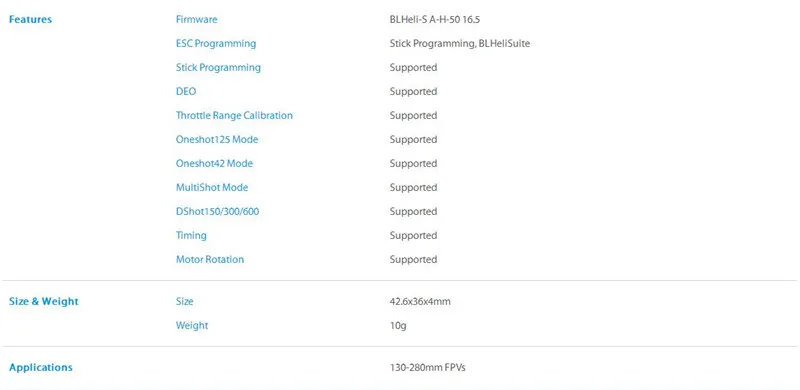Click the BLHeli-S A-H-50 16.5 firmware value
Image resolution: width=800 pixels, height=390 pixels.
(435, 20)
